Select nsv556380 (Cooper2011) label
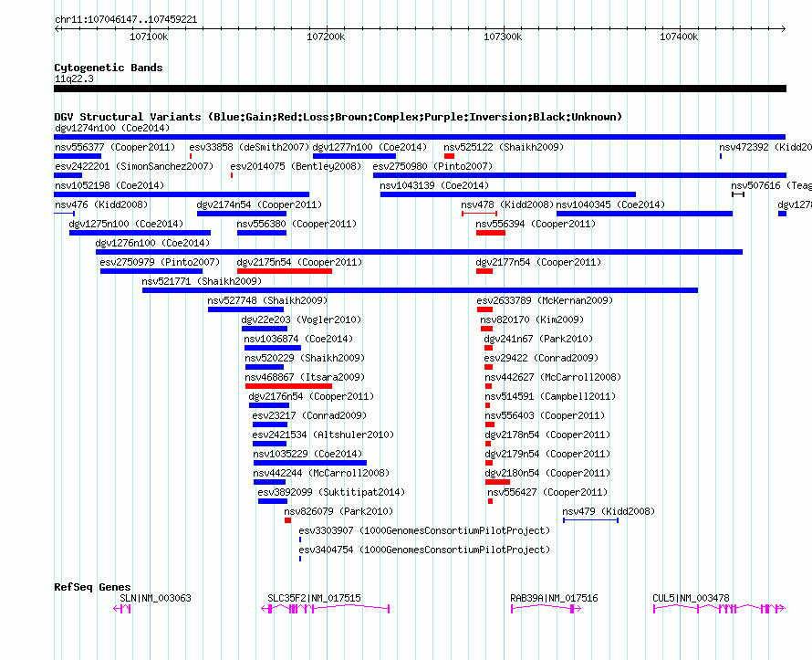The height and width of the screenshot is (660, 812). click(x=297, y=224)
